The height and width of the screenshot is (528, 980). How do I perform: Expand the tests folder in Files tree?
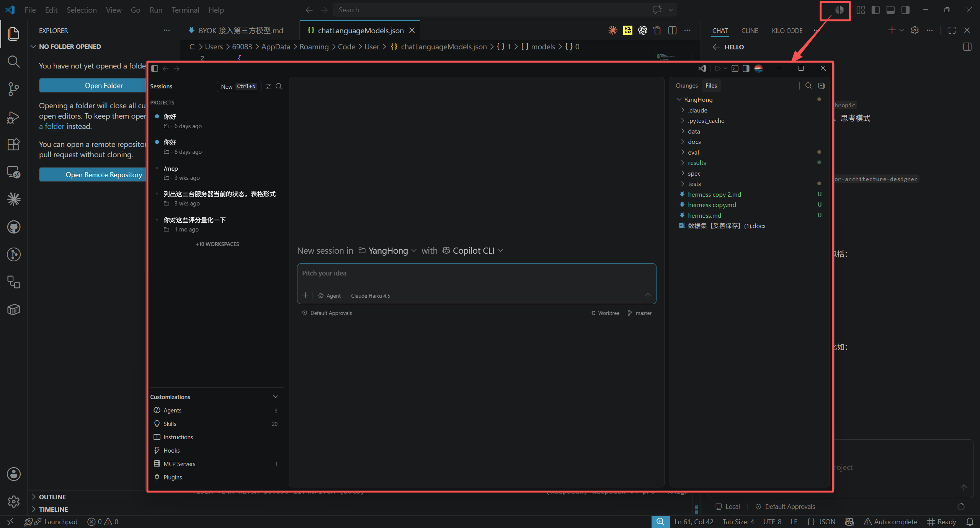click(683, 184)
